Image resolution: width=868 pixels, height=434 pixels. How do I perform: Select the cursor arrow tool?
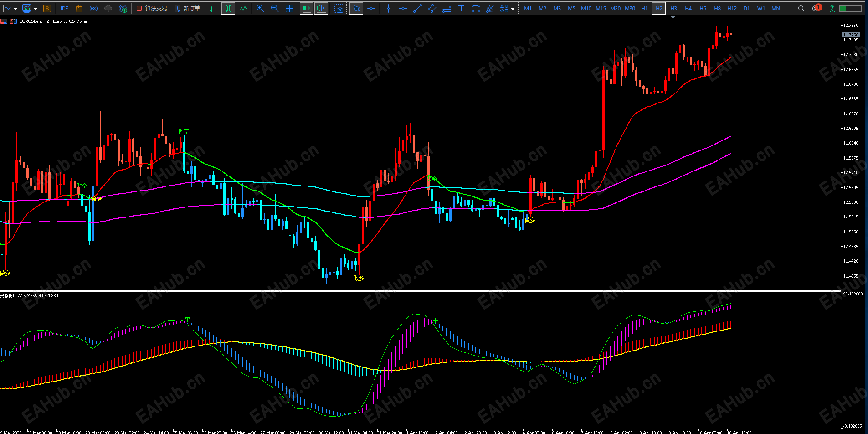coord(356,8)
